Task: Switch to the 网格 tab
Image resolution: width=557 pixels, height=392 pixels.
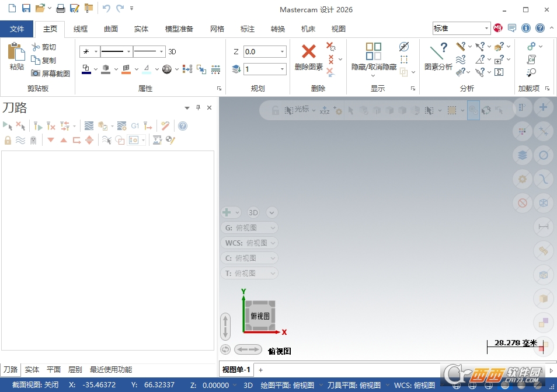Action: [217, 29]
